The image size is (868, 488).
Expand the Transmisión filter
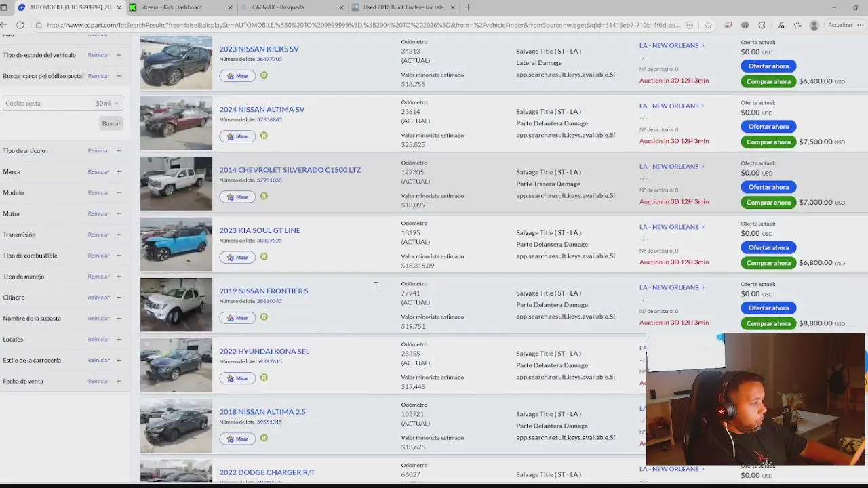tap(119, 235)
